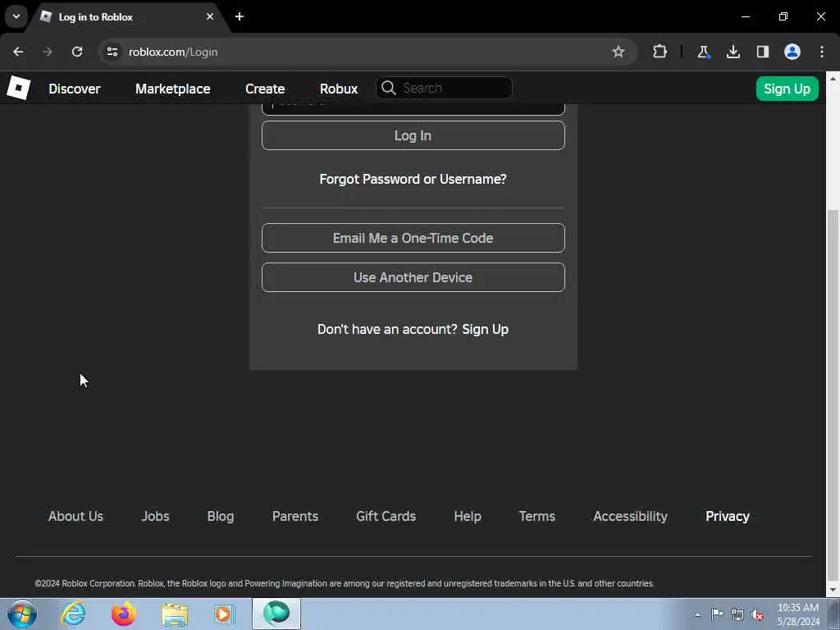
Task: Open a new browser tab
Action: point(240,16)
